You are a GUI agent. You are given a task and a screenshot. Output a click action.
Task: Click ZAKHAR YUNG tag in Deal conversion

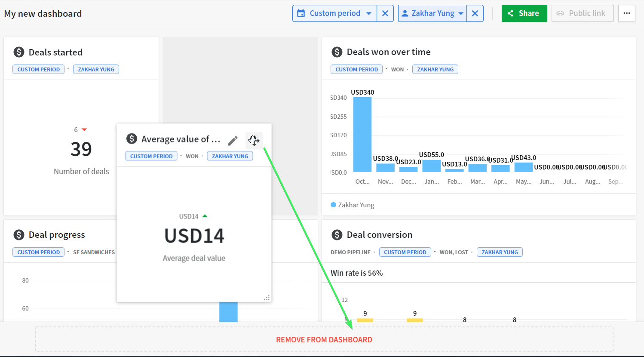(x=500, y=252)
